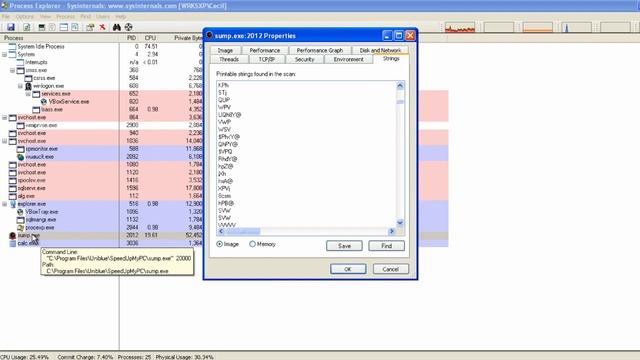
Task: Open the Help menu
Action: (x=120, y=17)
